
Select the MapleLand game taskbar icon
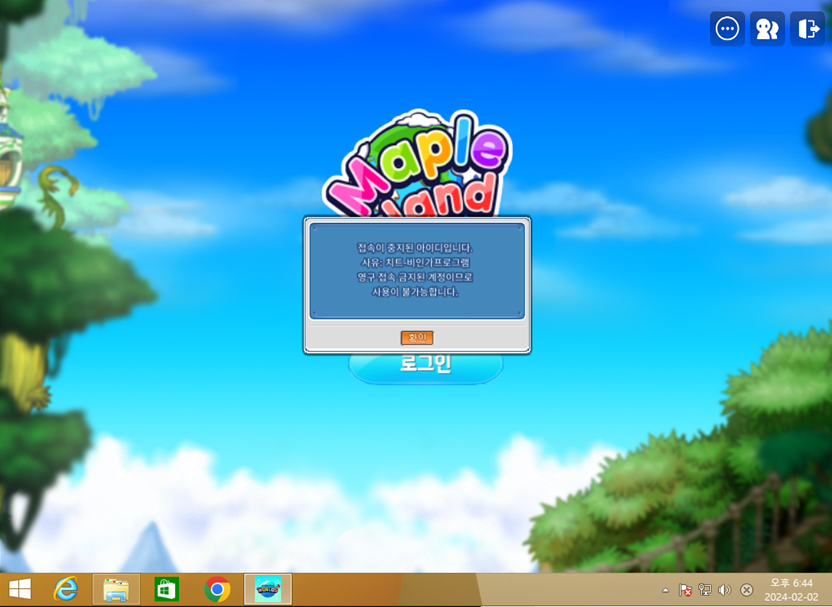(267, 590)
